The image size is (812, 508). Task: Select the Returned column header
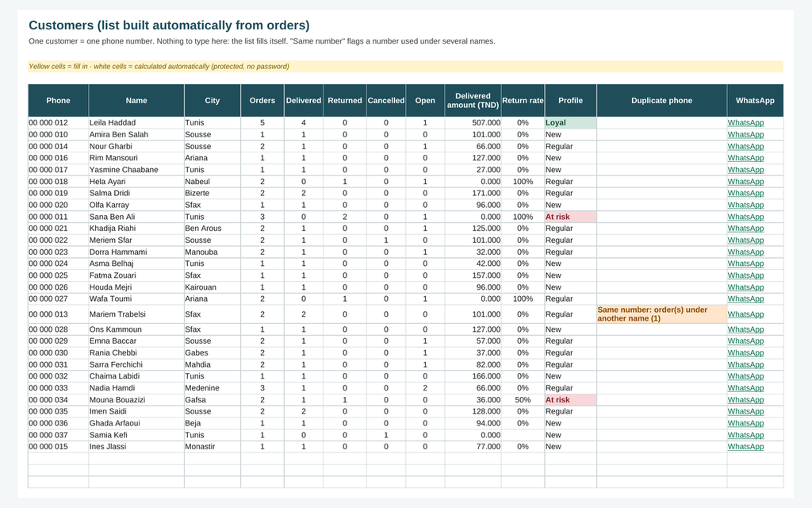point(345,101)
